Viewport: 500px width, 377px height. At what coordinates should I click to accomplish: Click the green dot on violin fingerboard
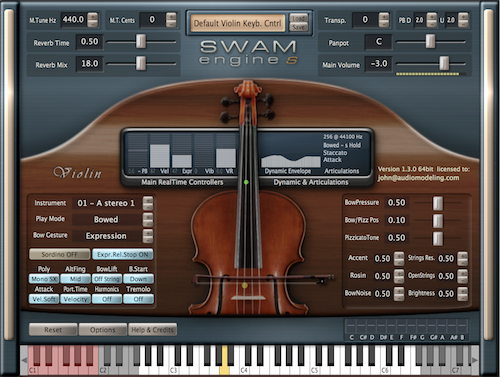[246, 182]
